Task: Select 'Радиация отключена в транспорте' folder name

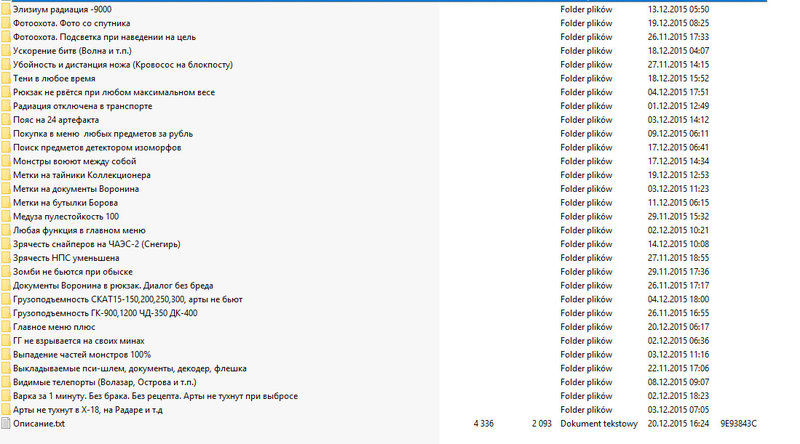Action: click(82, 105)
